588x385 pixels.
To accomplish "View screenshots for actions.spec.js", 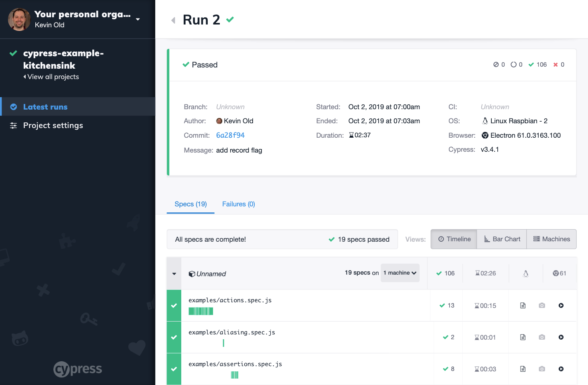I will tap(542, 306).
